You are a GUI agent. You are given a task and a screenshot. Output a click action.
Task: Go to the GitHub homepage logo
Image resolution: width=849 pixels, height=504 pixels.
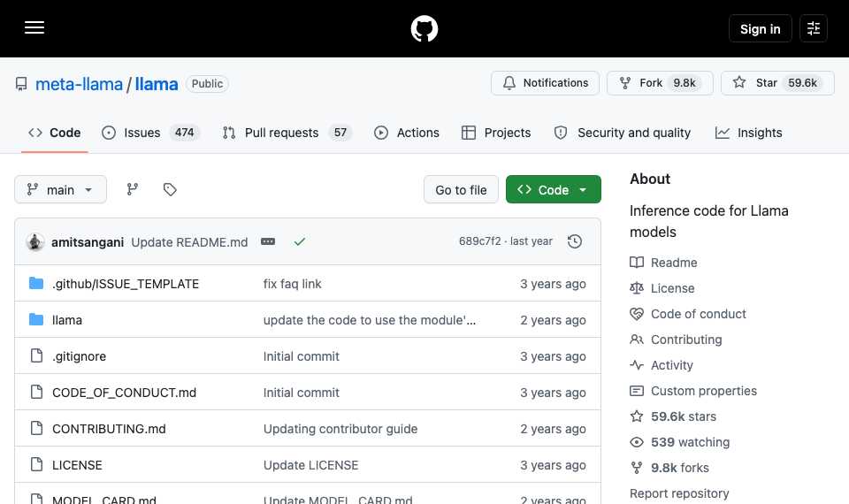[x=424, y=28]
